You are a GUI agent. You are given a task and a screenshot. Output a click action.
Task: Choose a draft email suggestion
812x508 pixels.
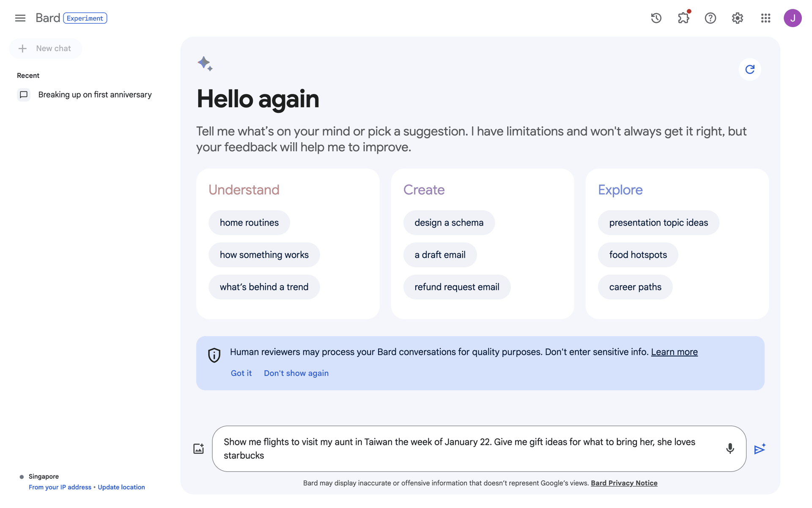[440, 255]
